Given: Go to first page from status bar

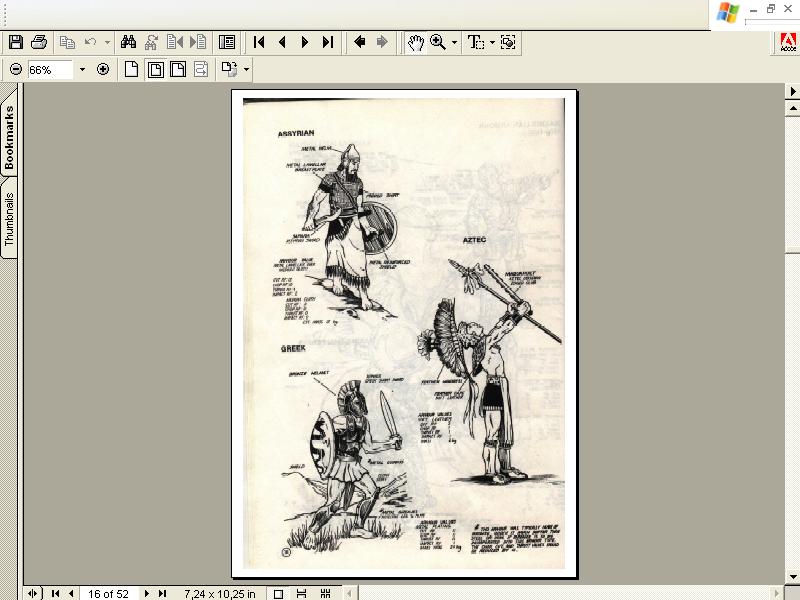Looking at the screenshot, I should click(x=56, y=593).
